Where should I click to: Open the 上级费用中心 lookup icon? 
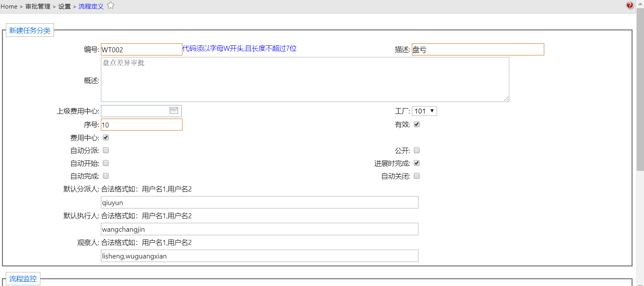click(174, 111)
